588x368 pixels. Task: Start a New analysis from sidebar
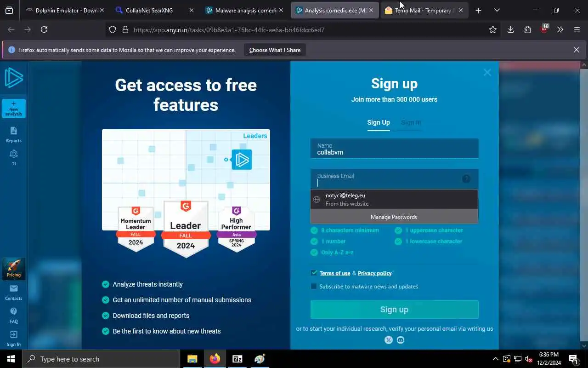pyautogui.click(x=14, y=109)
